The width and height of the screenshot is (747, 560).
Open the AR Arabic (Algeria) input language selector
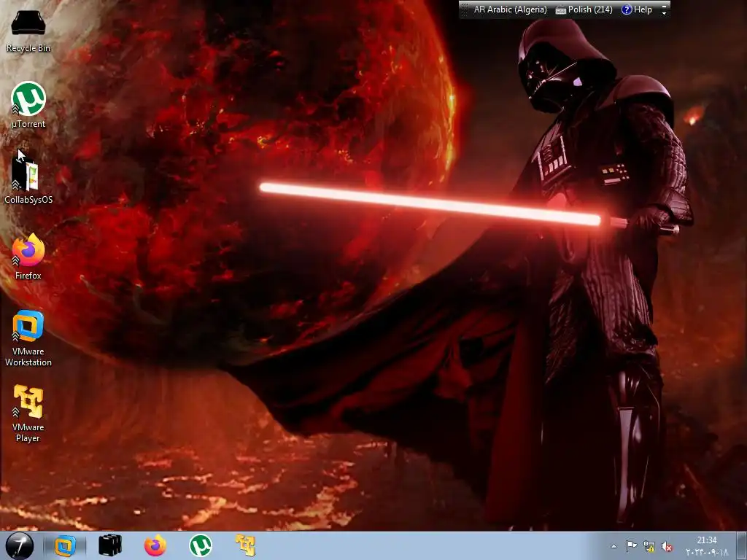[510, 9]
